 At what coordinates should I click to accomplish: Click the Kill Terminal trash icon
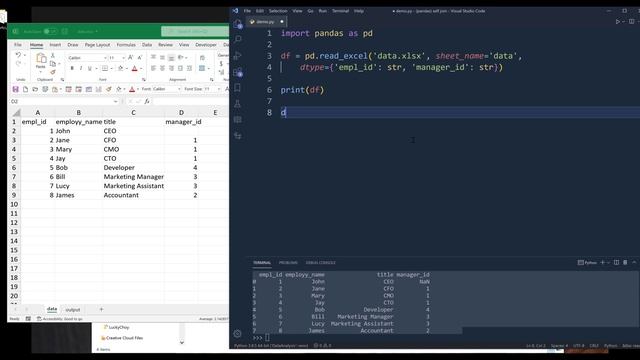(x=625, y=262)
